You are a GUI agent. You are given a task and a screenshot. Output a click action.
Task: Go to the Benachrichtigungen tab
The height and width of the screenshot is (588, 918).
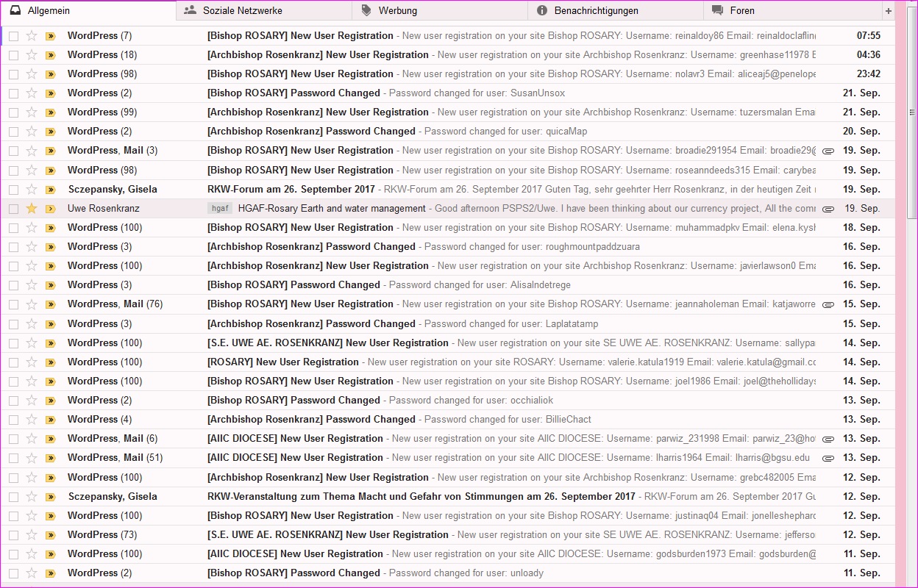click(x=596, y=11)
